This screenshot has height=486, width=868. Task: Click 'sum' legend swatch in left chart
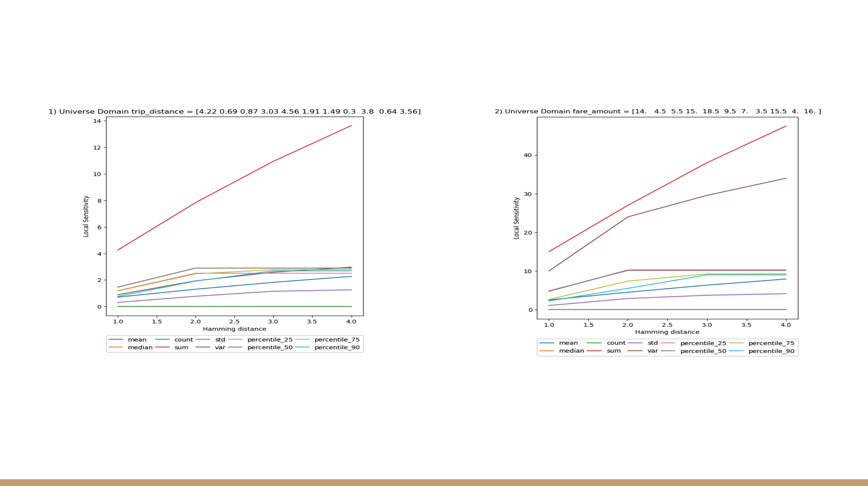162,347
